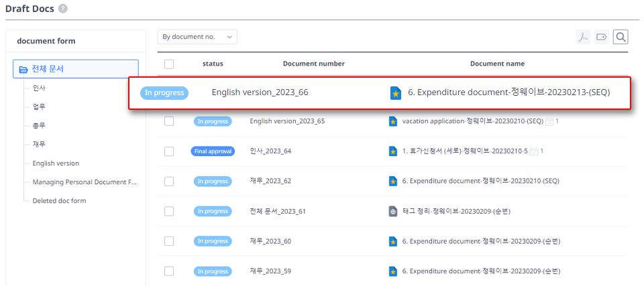Check the box for 재무_2023_60 row
Screen dimensions: 644x286
click(x=169, y=241)
